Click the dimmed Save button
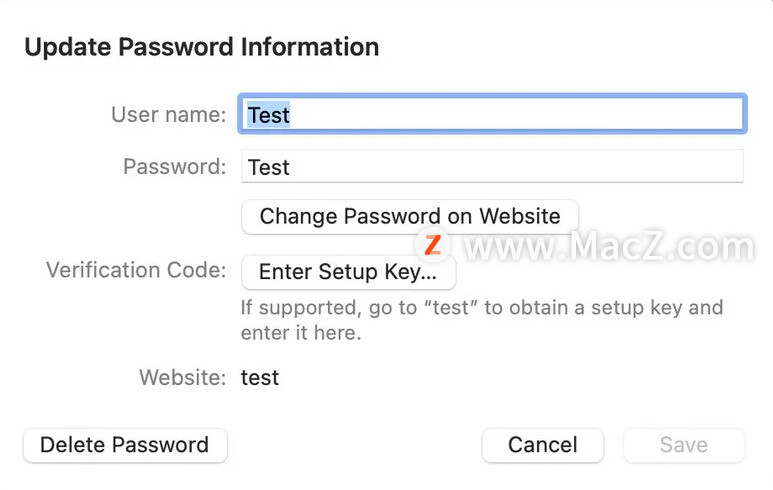773x490 pixels. [684, 445]
